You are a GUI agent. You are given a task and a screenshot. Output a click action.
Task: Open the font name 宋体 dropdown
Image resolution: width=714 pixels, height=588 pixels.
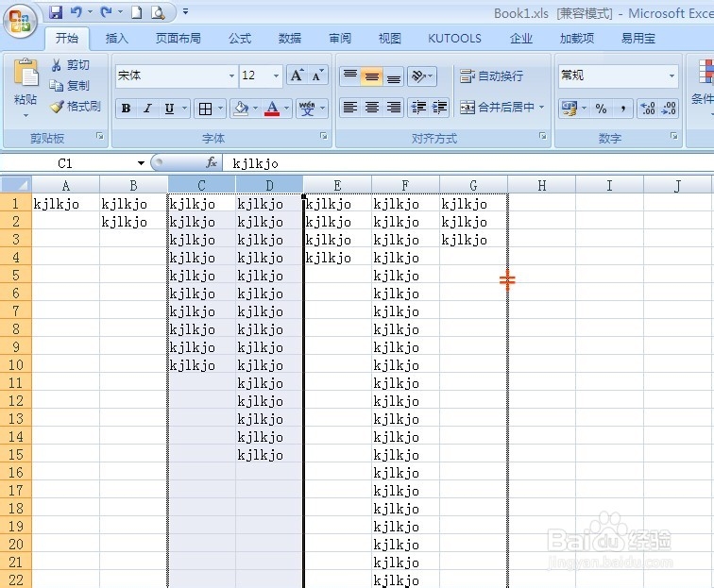(x=231, y=76)
